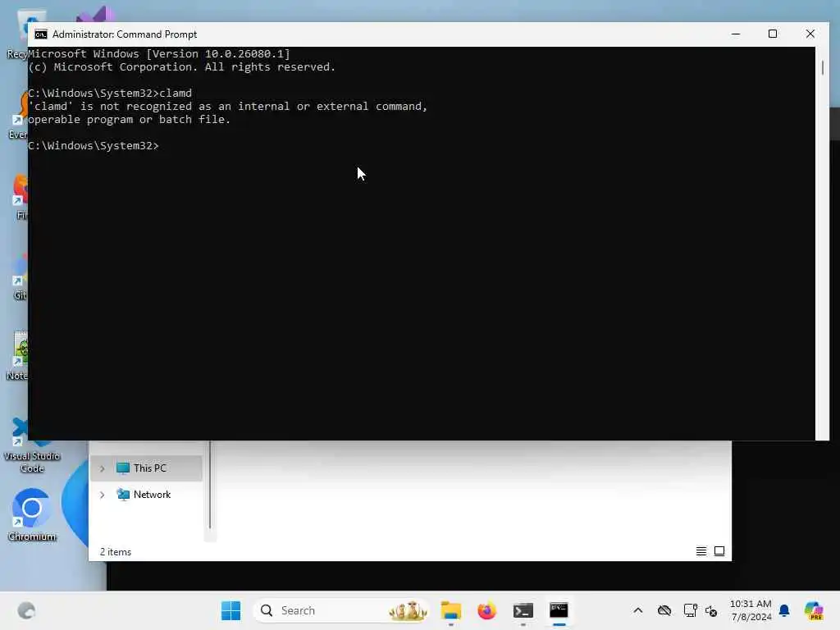This screenshot has width=840, height=630.
Task: Click the 'clamd' is not recognized error line
Action: [228, 107]
